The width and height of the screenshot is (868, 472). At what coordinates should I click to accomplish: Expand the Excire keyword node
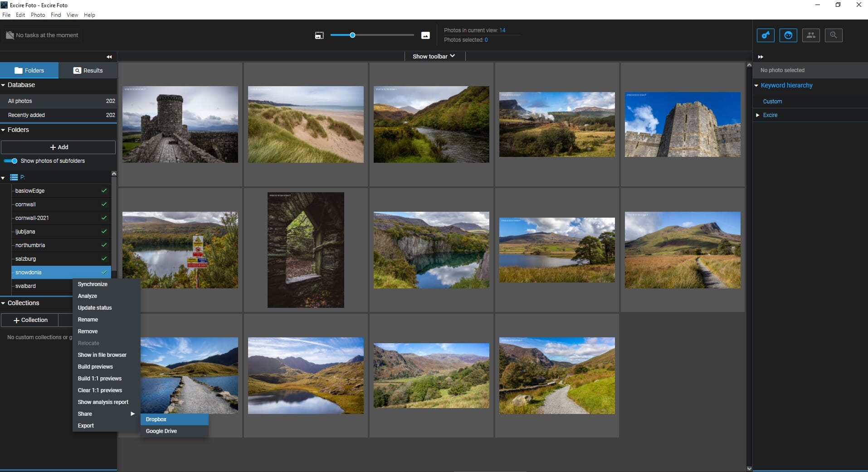[757, 115]
